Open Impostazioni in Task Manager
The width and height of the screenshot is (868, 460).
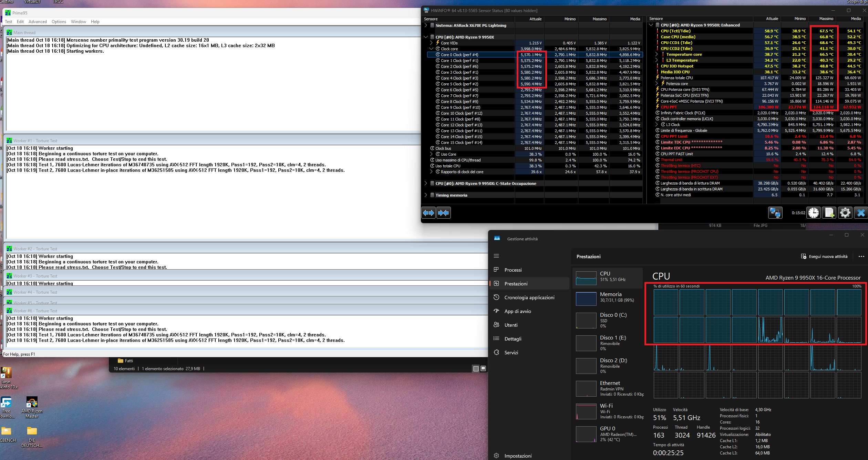(x=529, y=456)
